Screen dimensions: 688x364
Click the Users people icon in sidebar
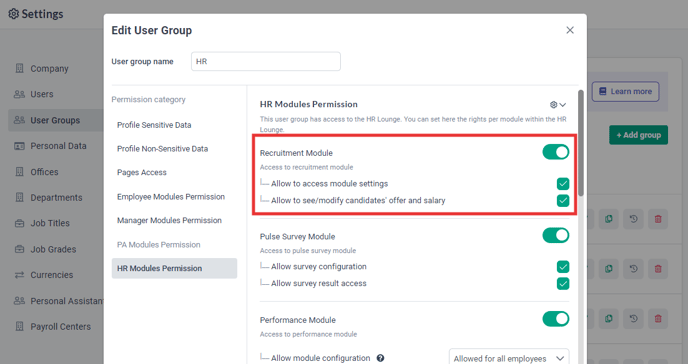[x=19, y=94]
